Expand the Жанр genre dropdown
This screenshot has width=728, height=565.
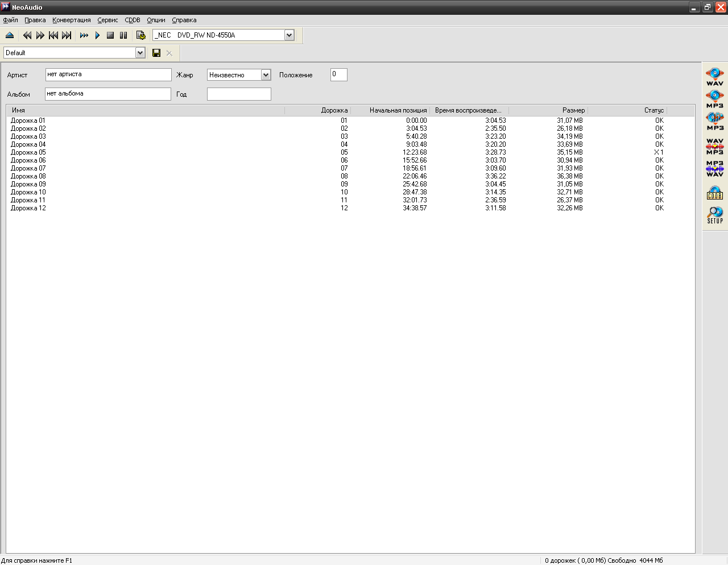pos(266,75)
